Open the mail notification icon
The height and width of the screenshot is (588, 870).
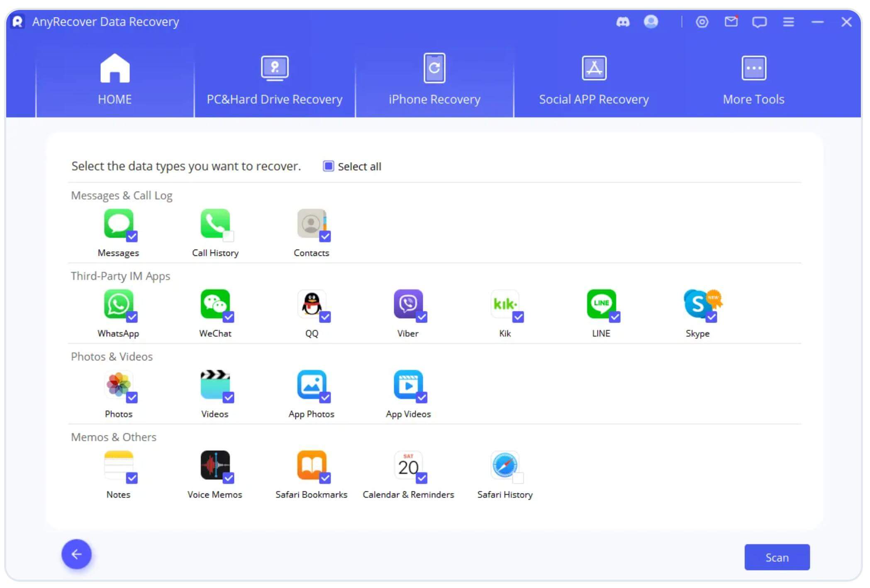(731, 22)
